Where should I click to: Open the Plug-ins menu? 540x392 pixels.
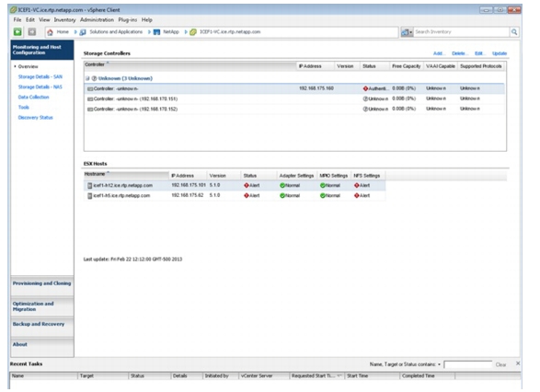pyautogui.click(x=128, y=20)
